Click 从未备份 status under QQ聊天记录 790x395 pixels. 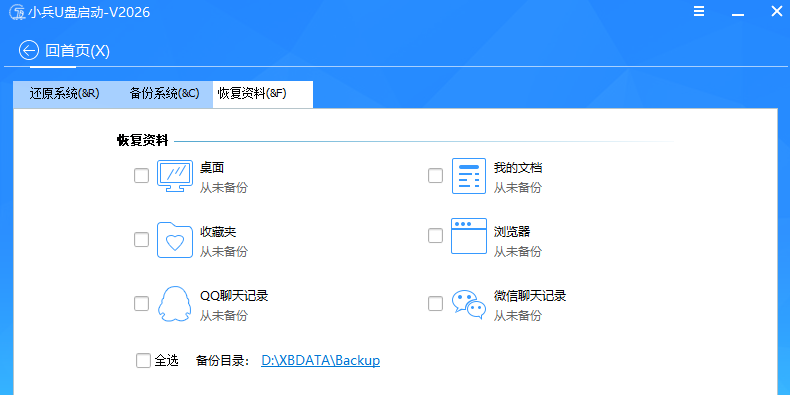224,316
